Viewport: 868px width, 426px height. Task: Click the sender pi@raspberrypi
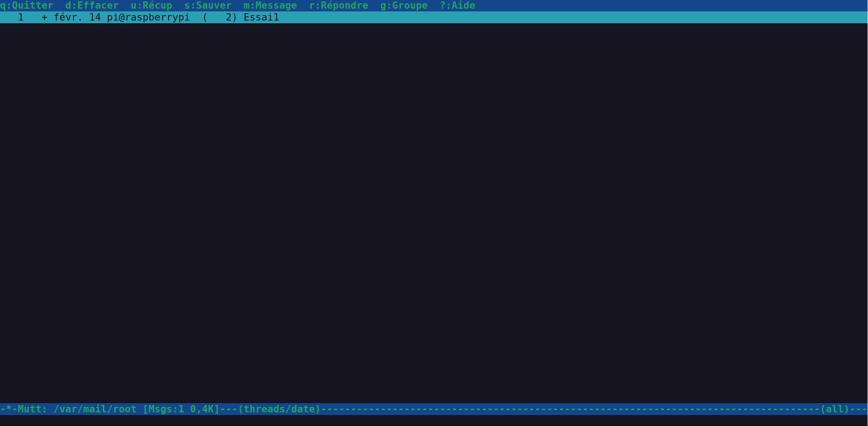[x=149, y=17]
